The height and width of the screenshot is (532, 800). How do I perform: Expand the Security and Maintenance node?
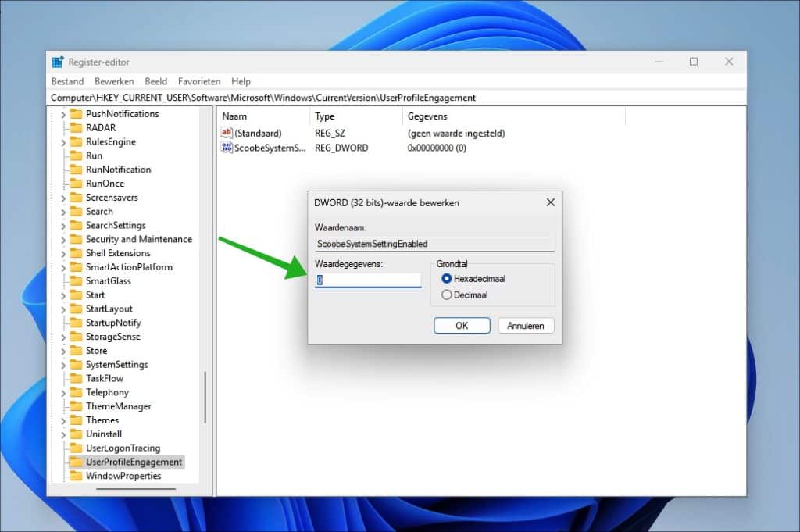(x=62, y=241)
